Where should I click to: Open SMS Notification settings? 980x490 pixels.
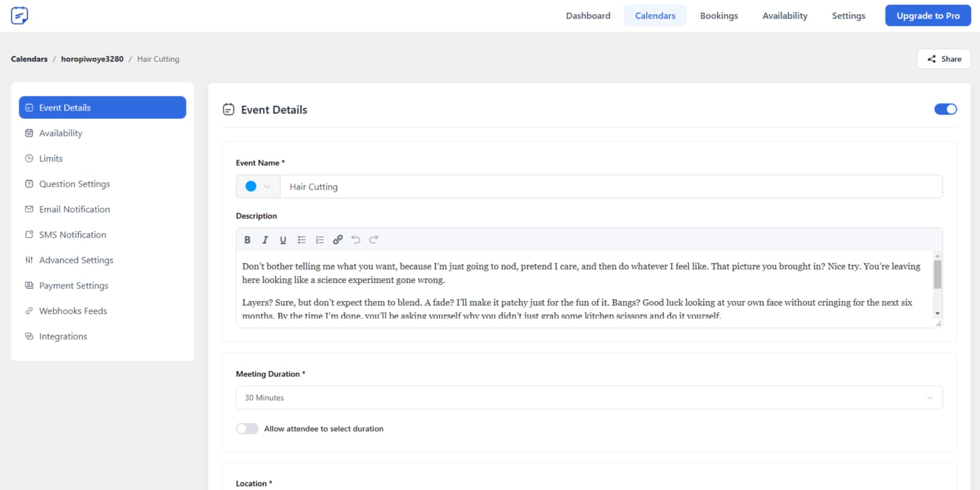click(x=72, y=234)
